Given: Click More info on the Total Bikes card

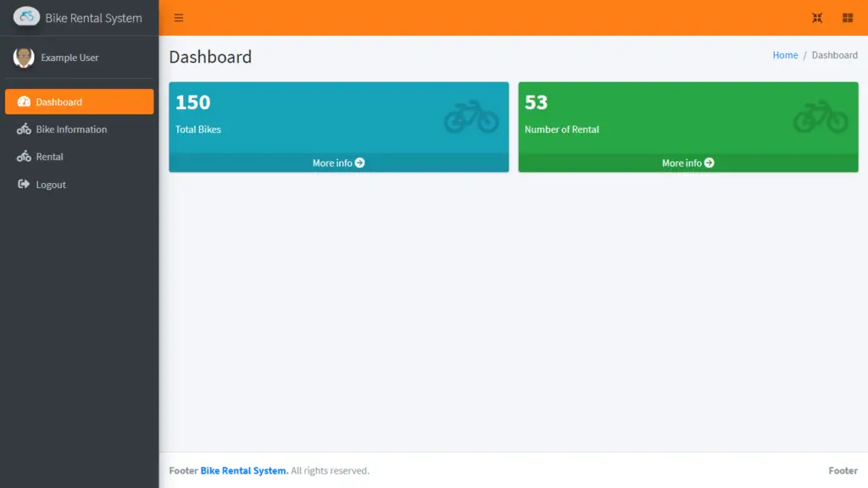Looking at the screenshot, I should coord(338,163).
